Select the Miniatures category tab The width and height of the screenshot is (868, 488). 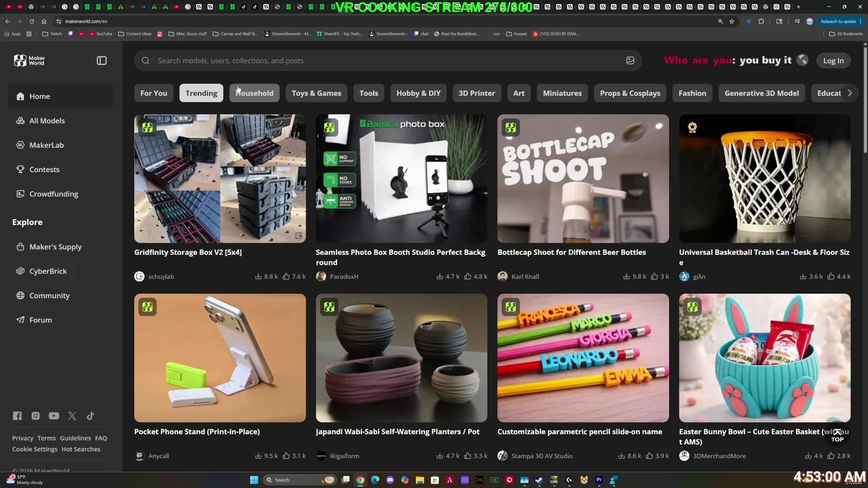562,93
